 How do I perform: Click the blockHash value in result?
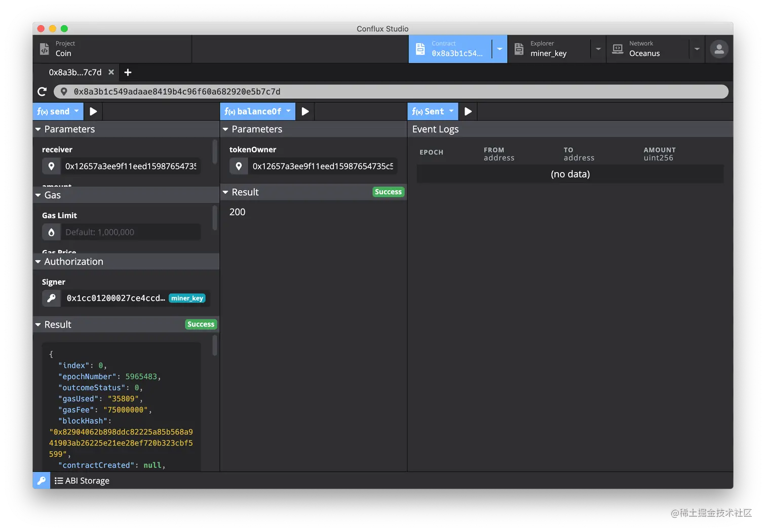coord(121,443)
